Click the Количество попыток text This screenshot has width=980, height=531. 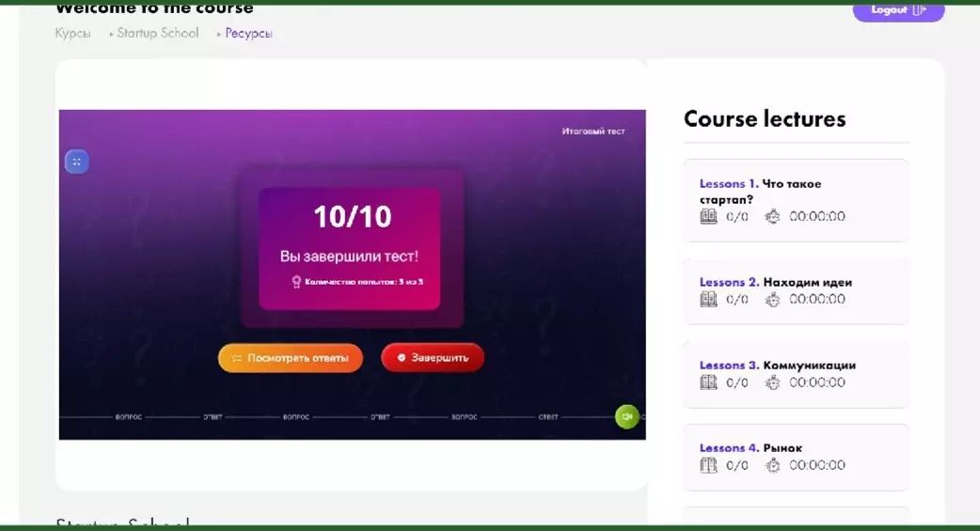click(x=364, y=282)
